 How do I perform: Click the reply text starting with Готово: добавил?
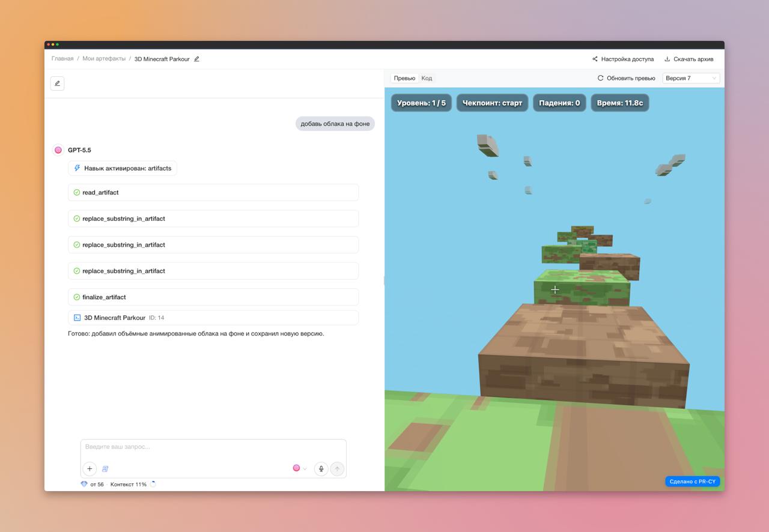coord(196,334)
